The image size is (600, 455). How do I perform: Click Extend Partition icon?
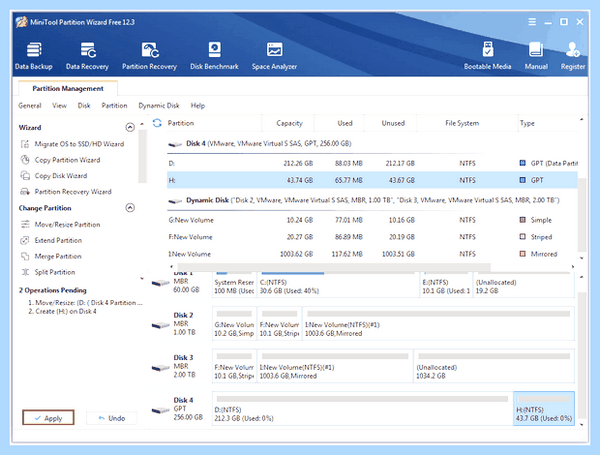[x=25, y=240]
